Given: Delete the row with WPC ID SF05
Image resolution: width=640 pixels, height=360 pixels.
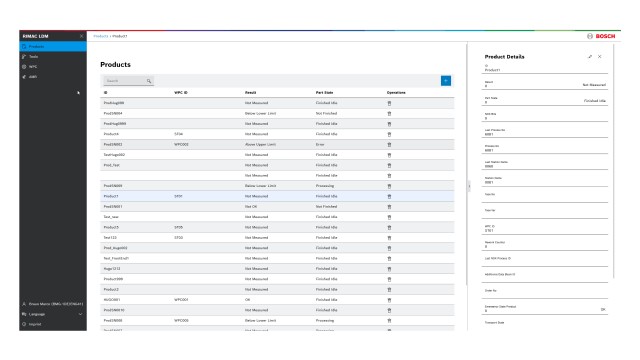Looking at the screenshot, I should click(389, 227).
